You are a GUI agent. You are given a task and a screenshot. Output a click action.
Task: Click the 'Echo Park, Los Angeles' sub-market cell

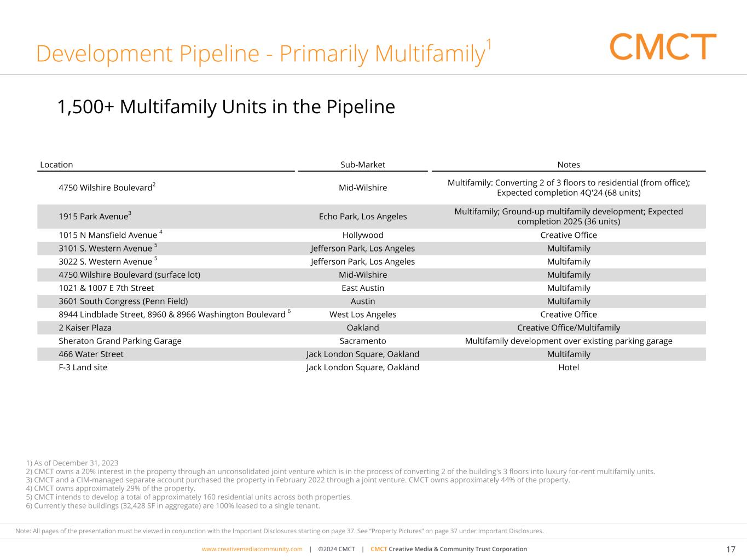(x=363, y=216)
